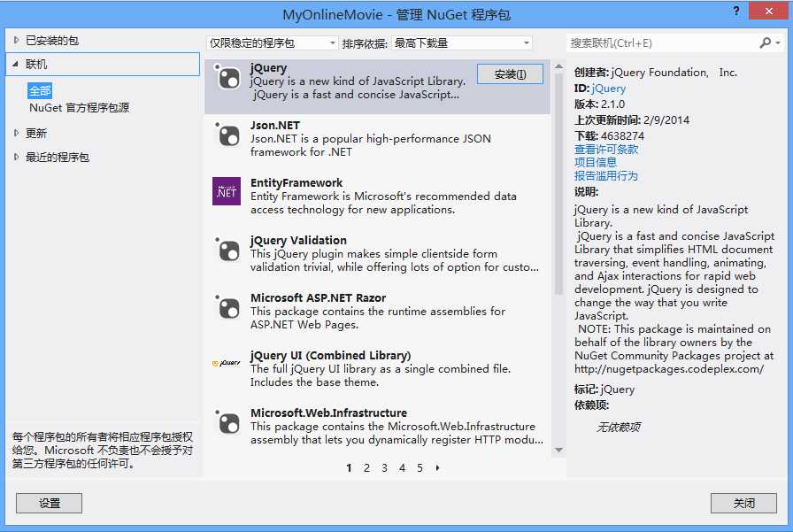
Task: Click the 更新 label
Action: (x=36, y=133)
